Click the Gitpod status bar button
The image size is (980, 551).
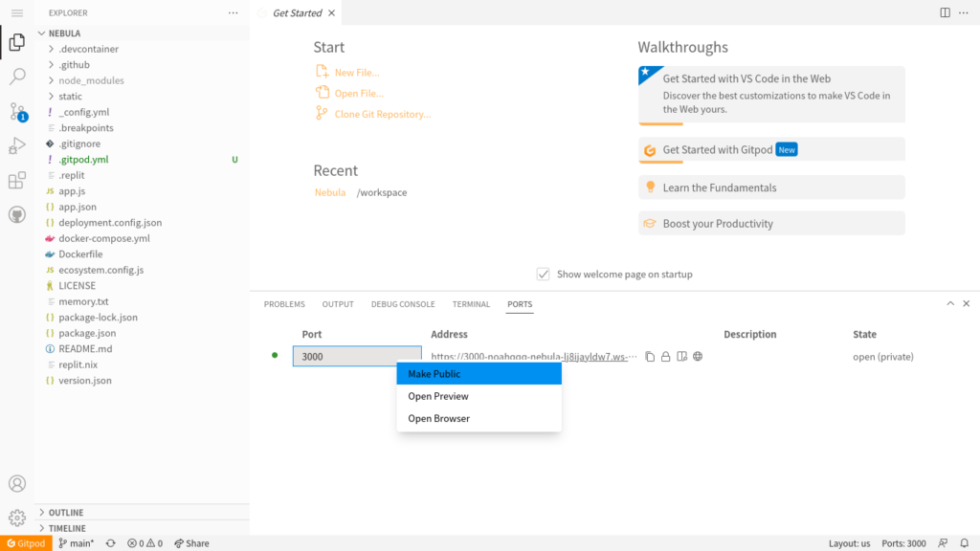click(x=26, y=543)
